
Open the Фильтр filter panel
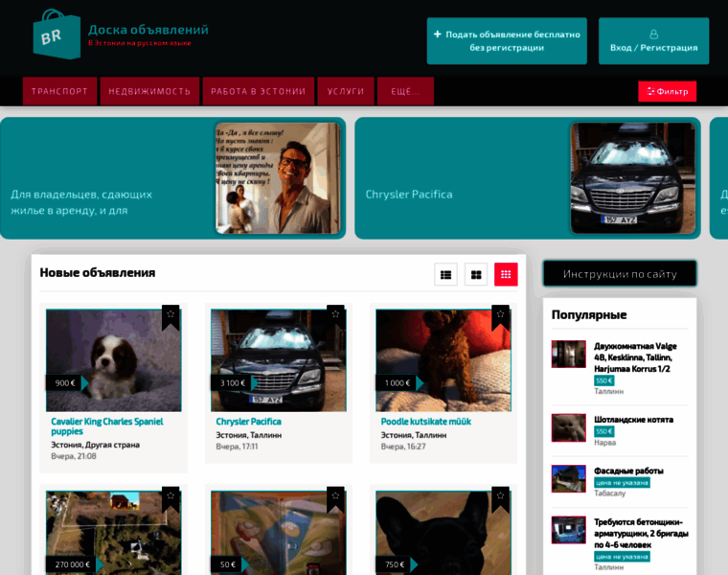[x=668, y=91]
